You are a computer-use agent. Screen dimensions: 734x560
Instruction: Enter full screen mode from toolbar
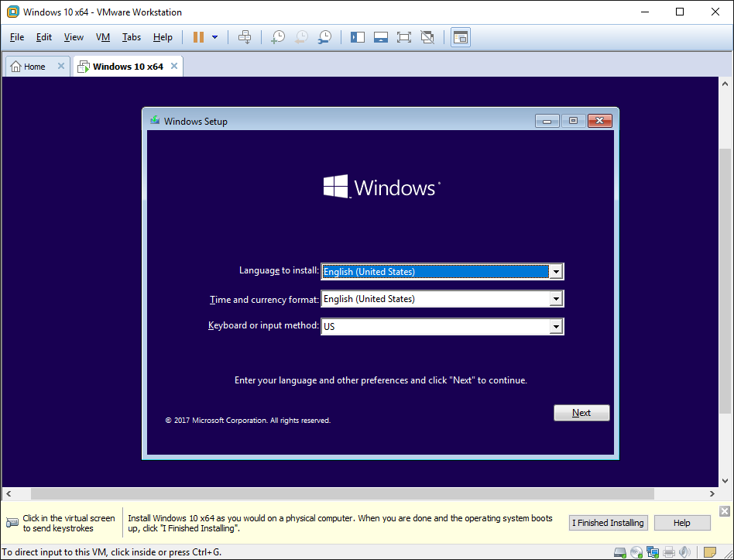pyautogui.click(x=403, y=37)
